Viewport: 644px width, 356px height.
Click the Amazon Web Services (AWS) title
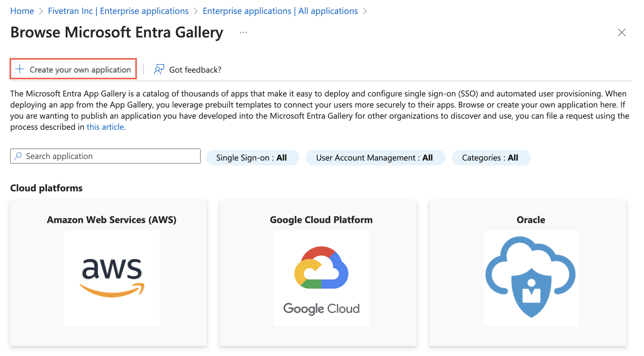[112, 220]
